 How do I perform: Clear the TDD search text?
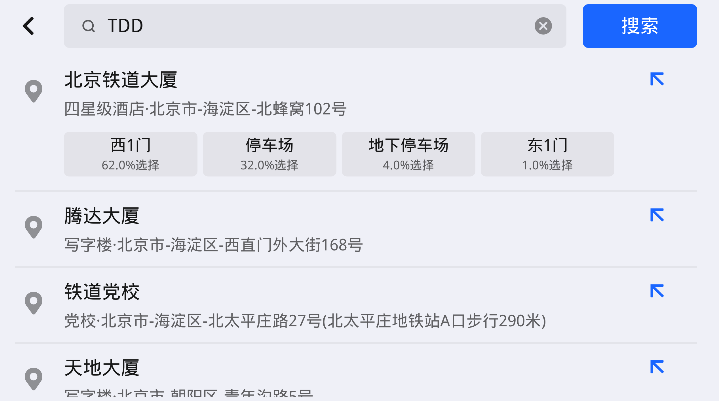[543, 26]
